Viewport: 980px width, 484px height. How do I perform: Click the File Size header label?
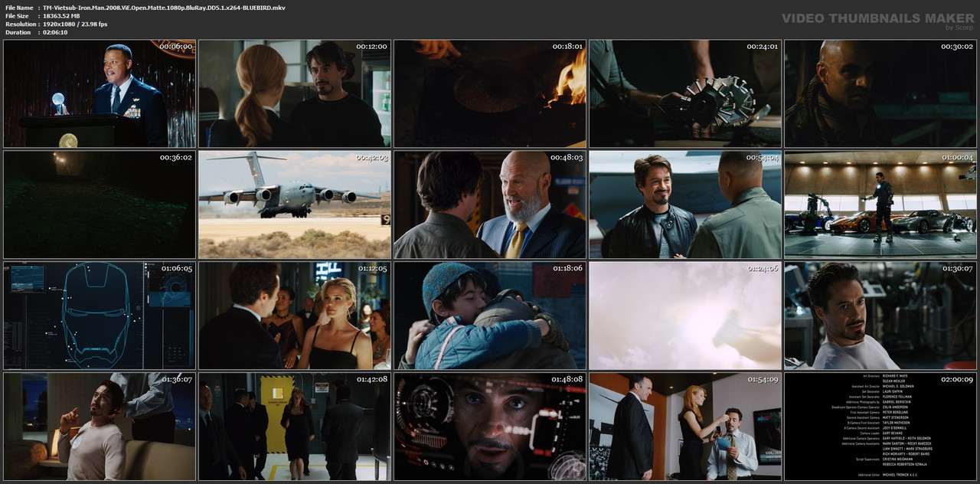click(17, 15)
